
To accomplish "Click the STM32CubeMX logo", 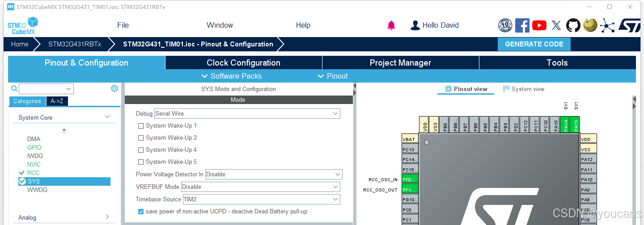I will [23, 26].
